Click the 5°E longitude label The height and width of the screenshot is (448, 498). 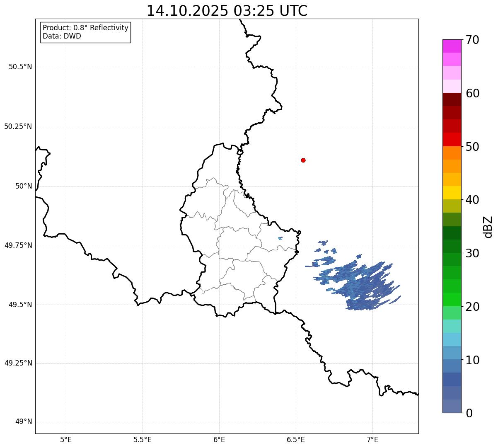pos(66,440)
